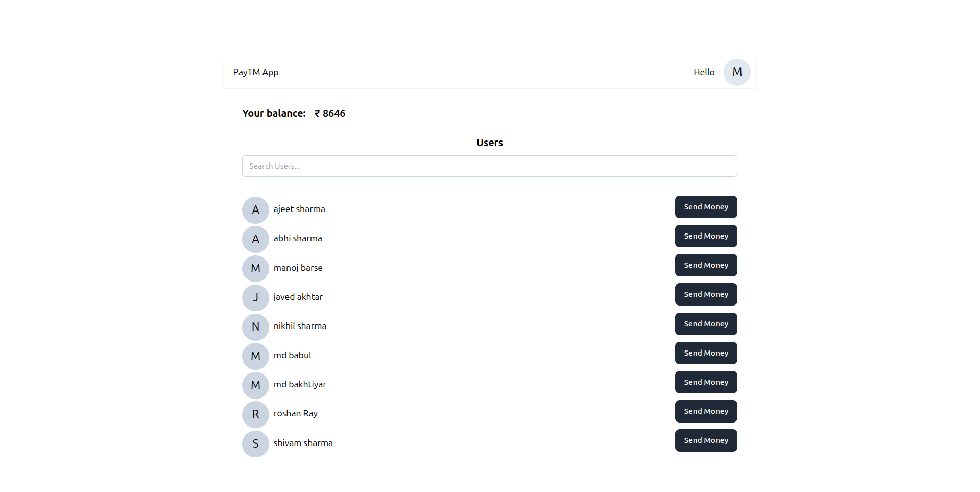Click shivam sharma's S avatar
This screenshot has height=492, width=980.
255,443
